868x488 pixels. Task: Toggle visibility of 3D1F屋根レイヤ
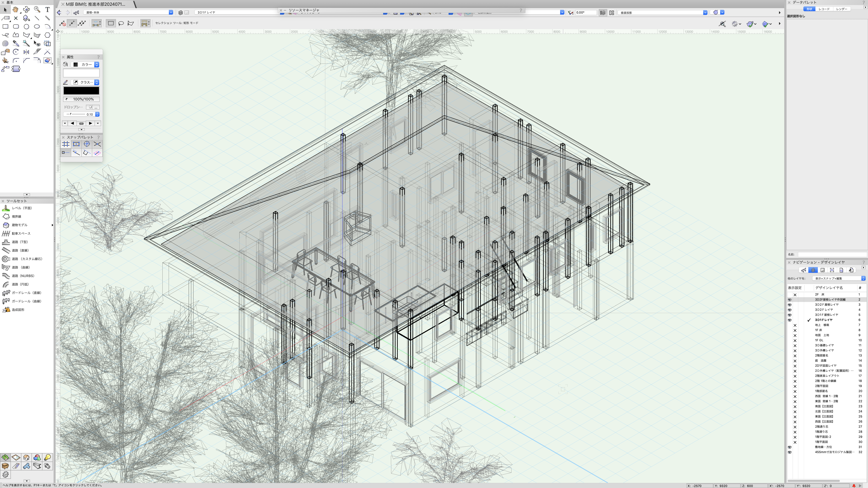(x=790, y=315)
